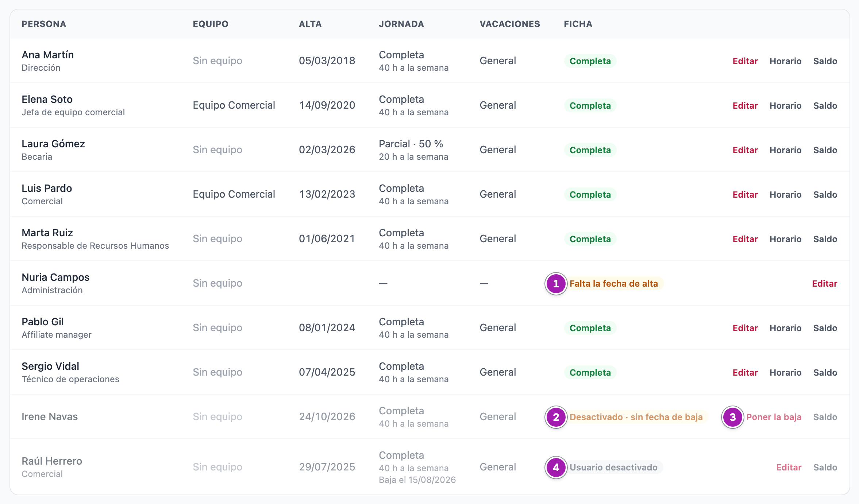Click the name Nuria Campos

(x=55, y=277)
